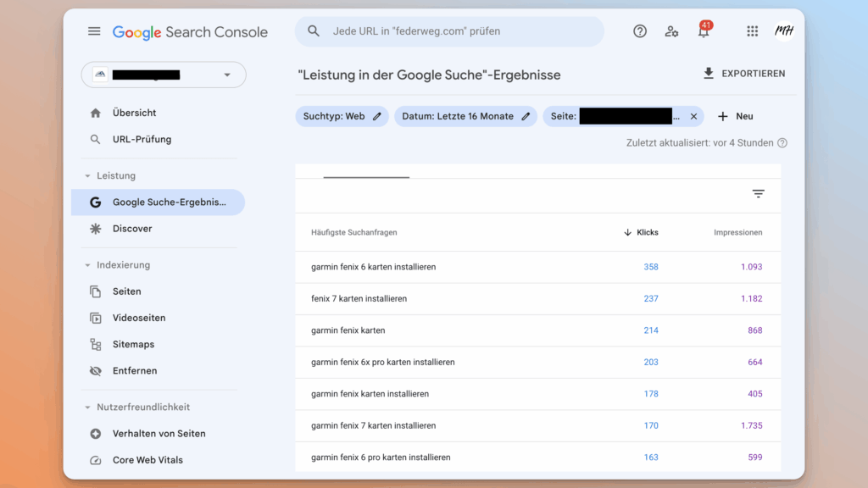The height and width of the screenshot is (488, 868).
Task: Open the property selector dropdown
Action: click(x=164, y=75)
